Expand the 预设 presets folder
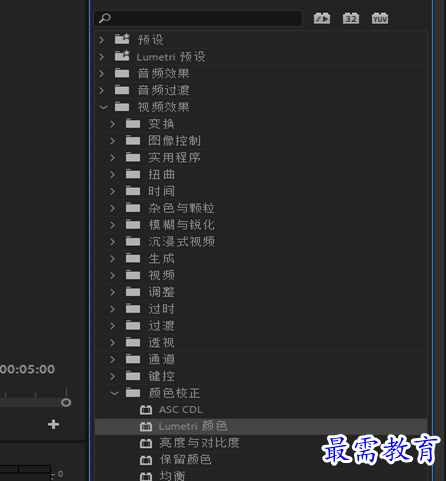This screenshot has width=446, height=481. pos(102,40)
